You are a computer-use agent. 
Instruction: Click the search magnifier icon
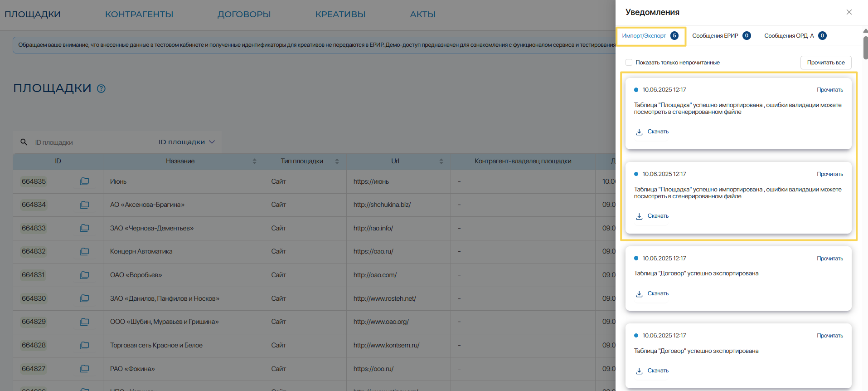(24, 142)
